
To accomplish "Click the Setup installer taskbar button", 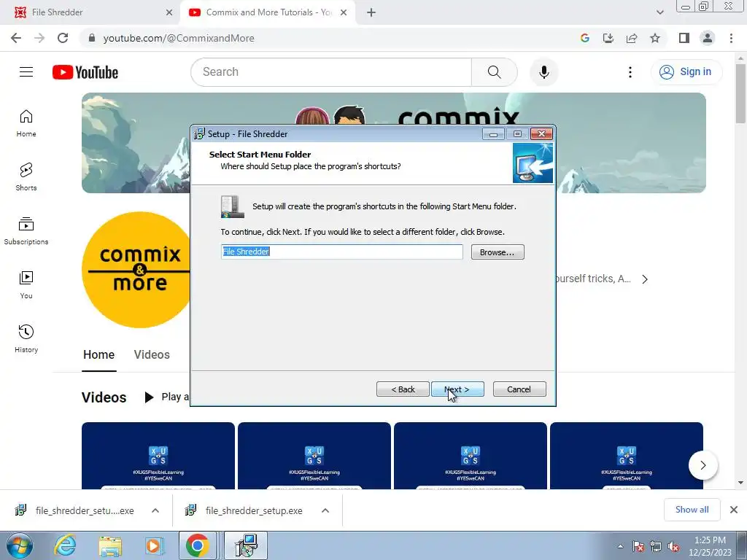I will click(246, 545).
